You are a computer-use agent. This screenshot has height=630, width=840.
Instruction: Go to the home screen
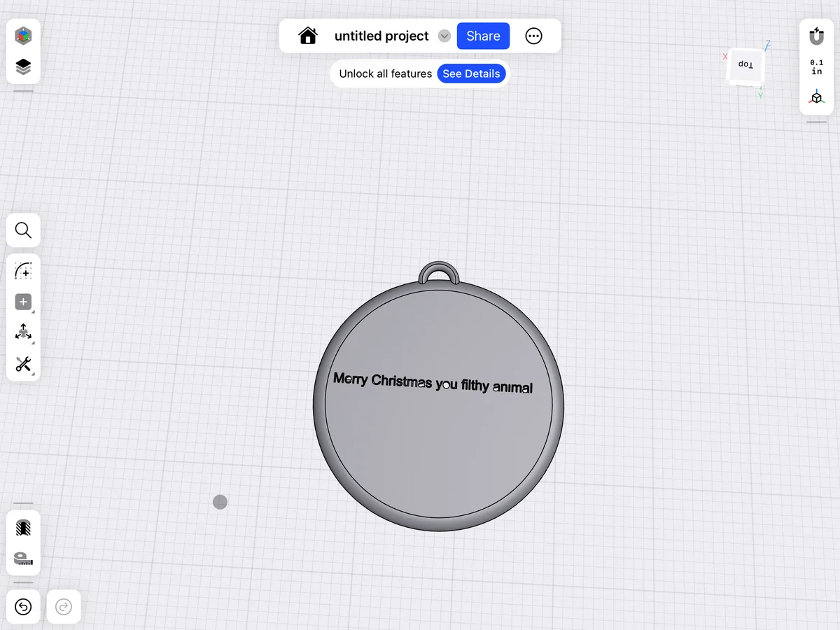[x=308, y=36]
